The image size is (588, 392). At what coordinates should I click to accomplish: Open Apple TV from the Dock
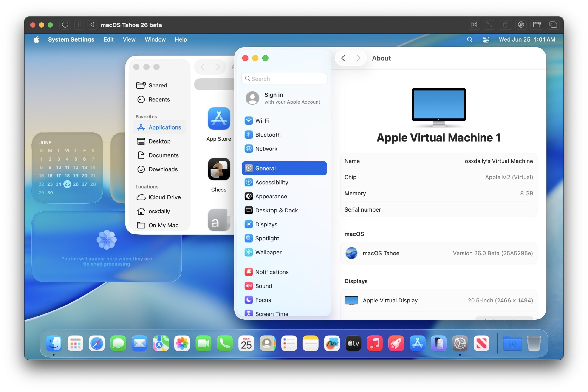(353, 343)
